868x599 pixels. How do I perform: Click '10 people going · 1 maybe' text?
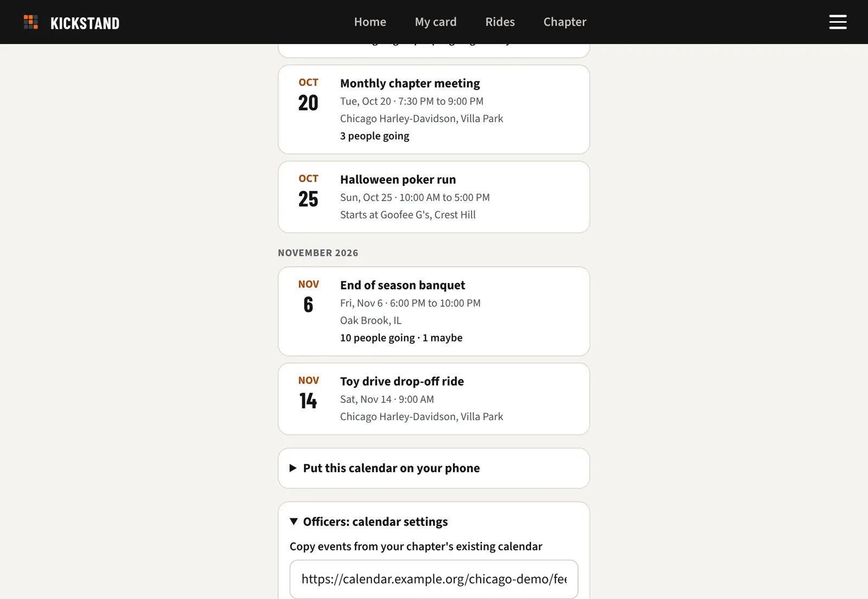pyautogui.click(x=401, y=338)
